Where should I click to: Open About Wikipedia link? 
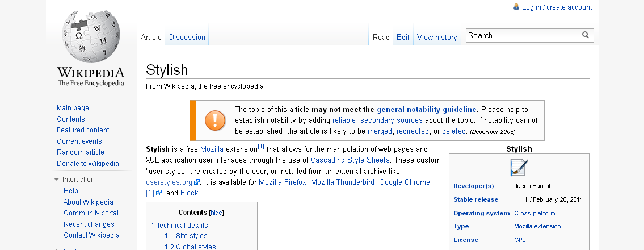tap(89, 202)
